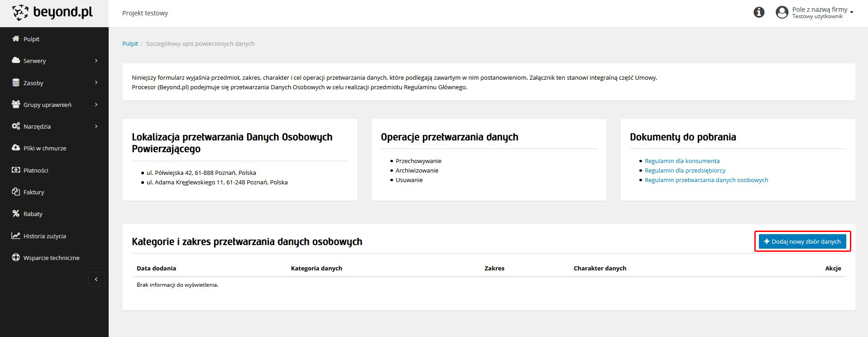
Task: Expand the Grupy uprawnień chevron
Action: pyautogui.click(x=96, y=105)
